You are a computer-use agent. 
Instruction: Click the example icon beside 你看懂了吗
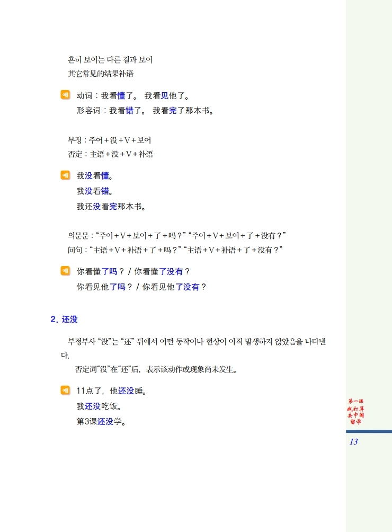coord(66,271)
